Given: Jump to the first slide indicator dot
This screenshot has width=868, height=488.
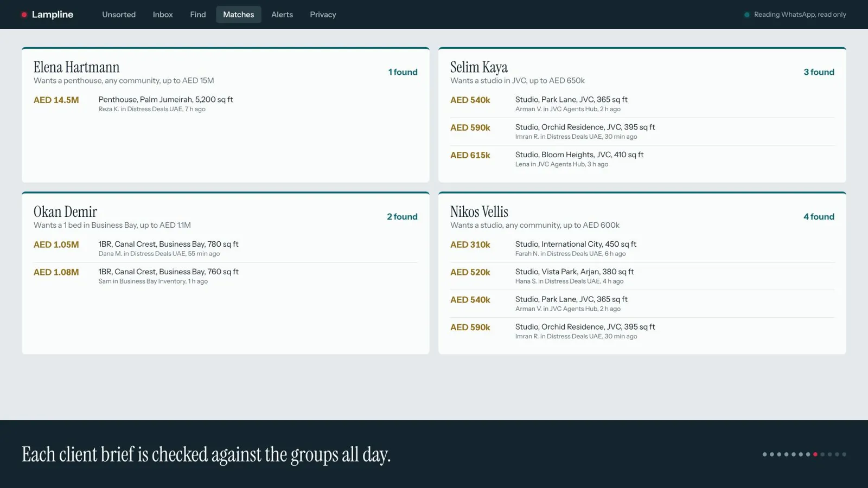Looking at the screenshot, I should coord(765,454).
